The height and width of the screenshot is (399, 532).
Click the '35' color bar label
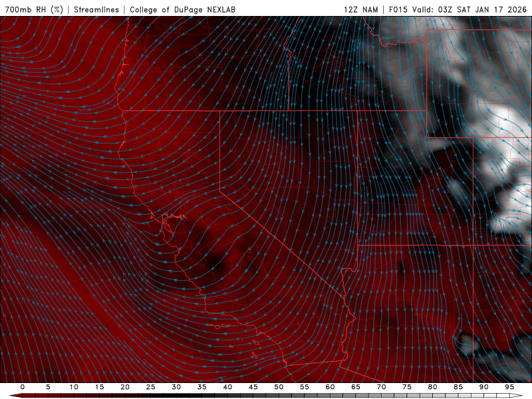202,387
